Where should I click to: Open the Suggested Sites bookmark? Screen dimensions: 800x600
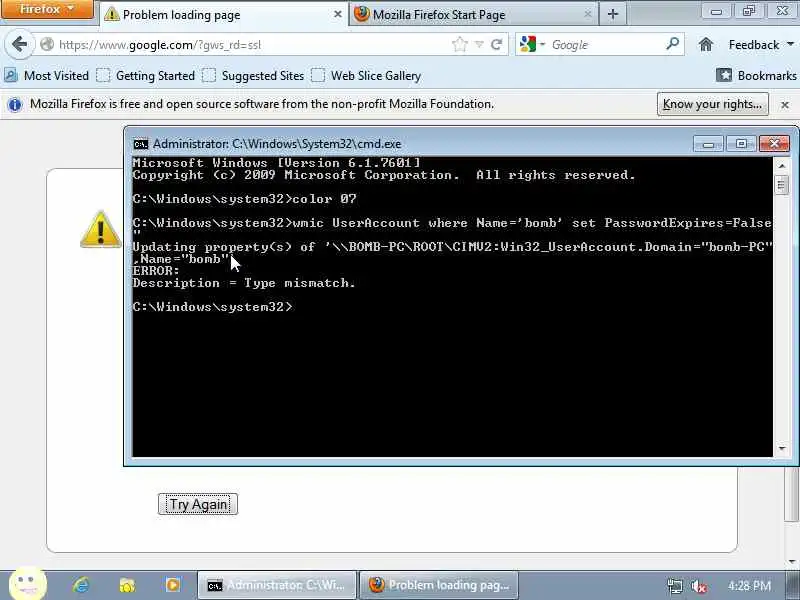tap(253, 76)
